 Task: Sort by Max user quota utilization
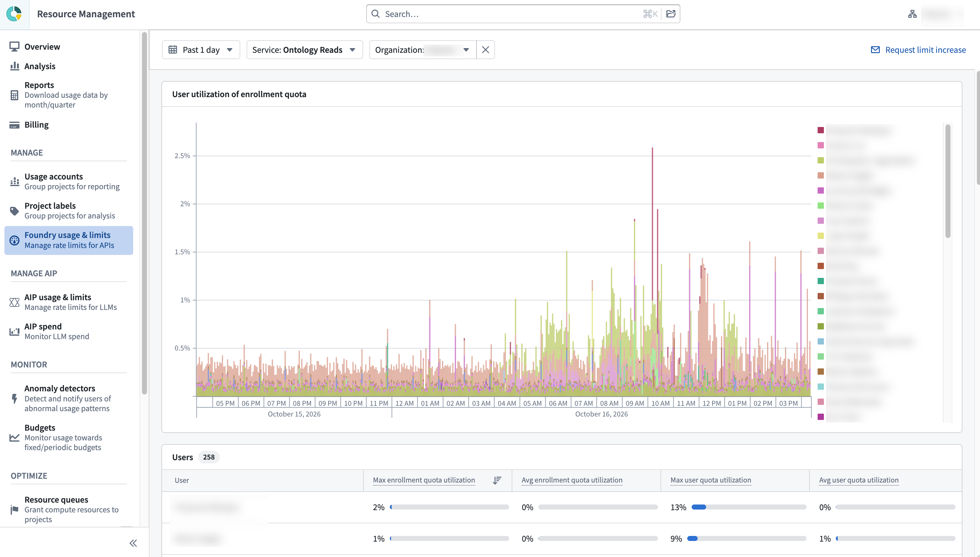click(x=710, y=480)
